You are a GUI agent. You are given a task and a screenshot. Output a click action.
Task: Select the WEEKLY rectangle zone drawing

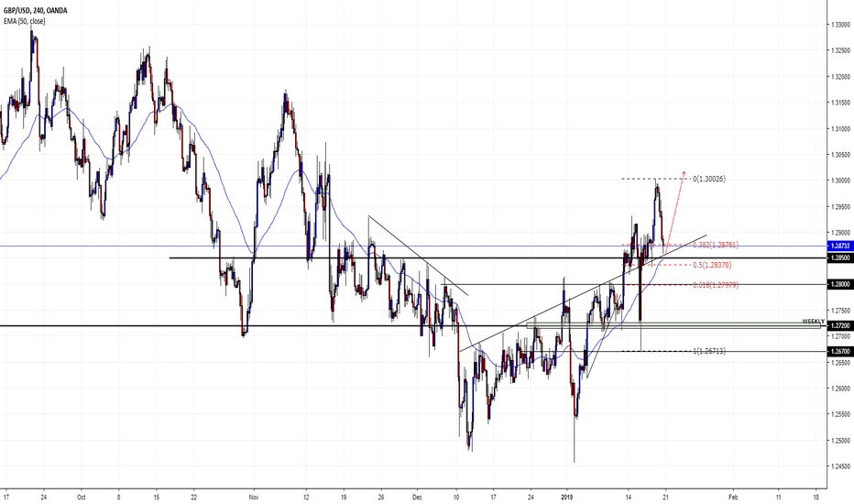[673, 326]
